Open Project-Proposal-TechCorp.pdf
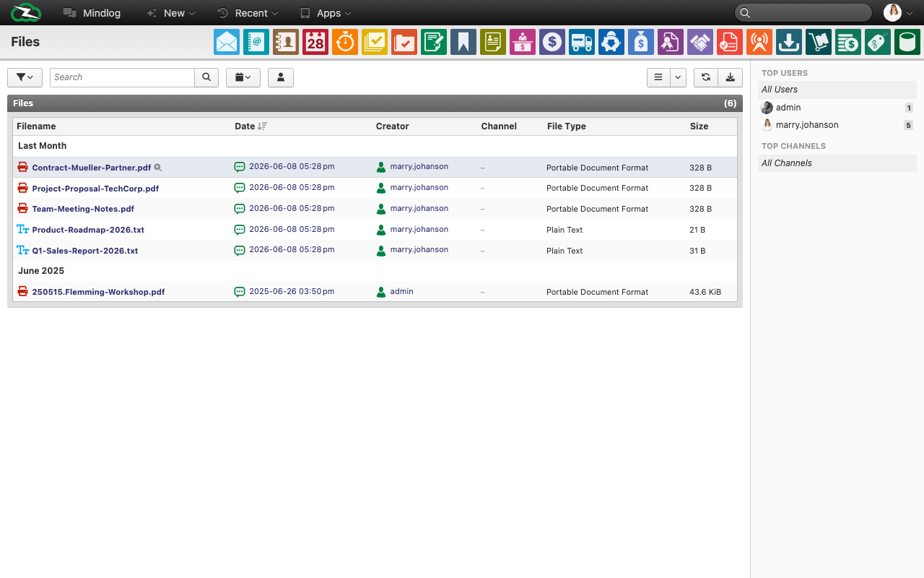 pos(95,189)
